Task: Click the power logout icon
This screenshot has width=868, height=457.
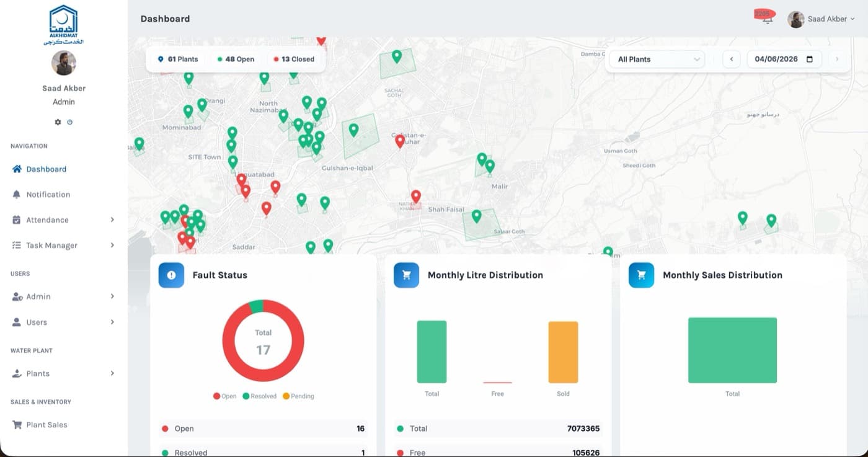Action: [69, 122]
